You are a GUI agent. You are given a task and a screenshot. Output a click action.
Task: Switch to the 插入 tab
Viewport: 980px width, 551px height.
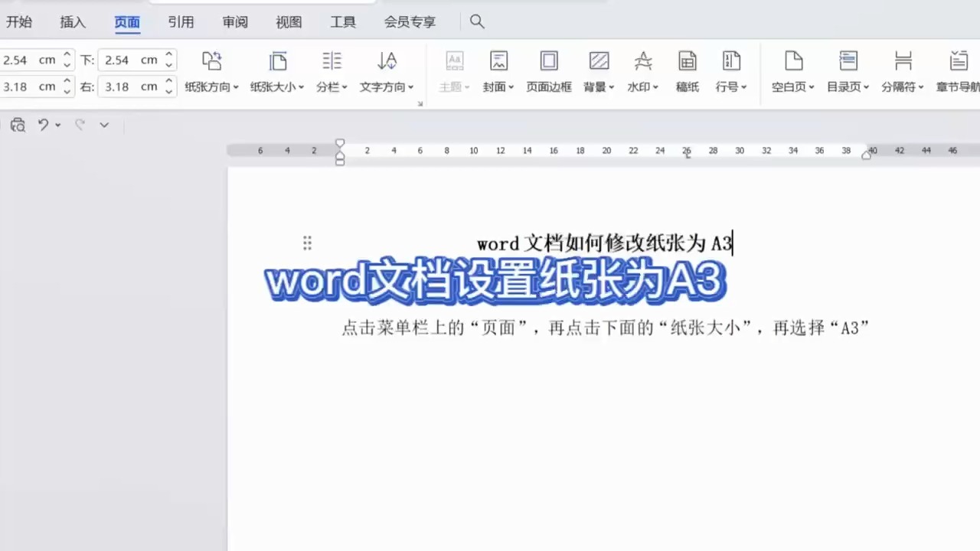73,22
